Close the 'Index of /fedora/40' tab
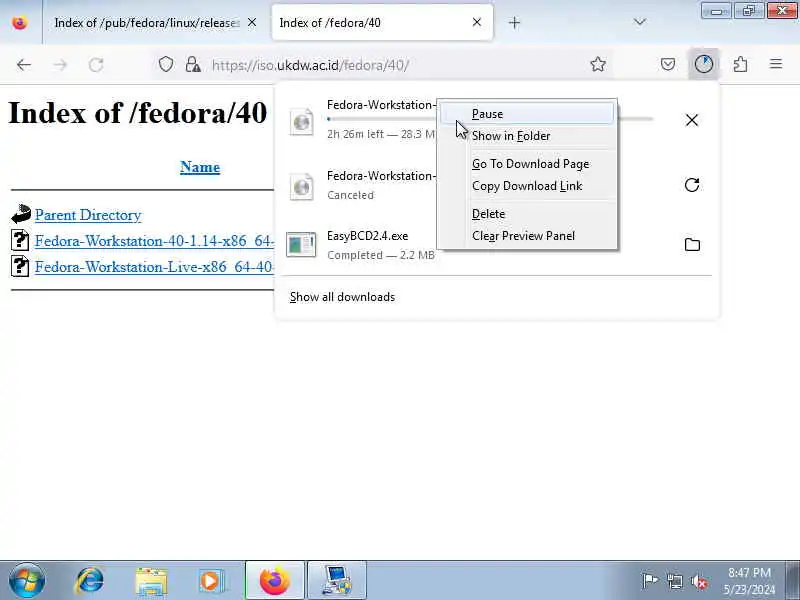This screenshot has height=600, width=800. coord(477,22)
